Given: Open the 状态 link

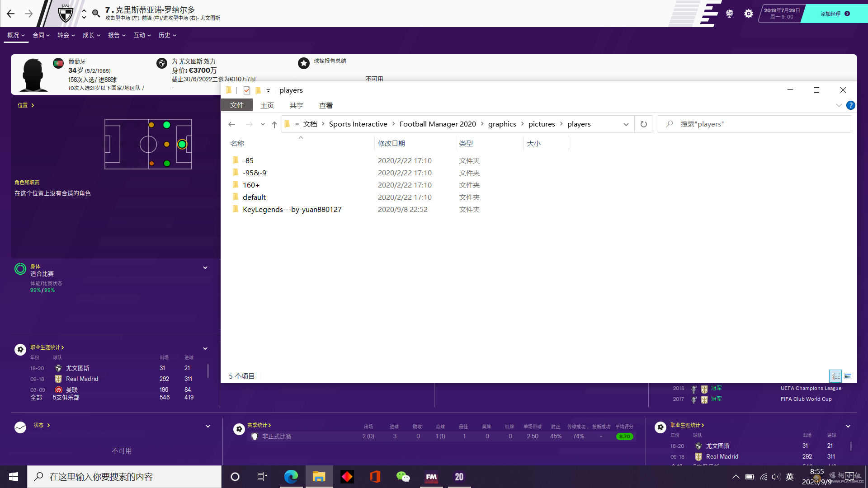Looking at the screenshot, I should [42, 425].
